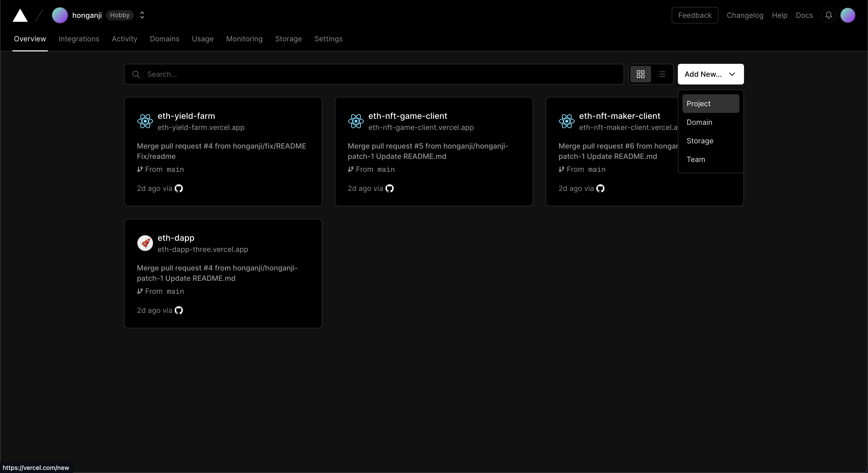Choose Domain from Add New menu
868x473 pixels.
click(711, 122)
